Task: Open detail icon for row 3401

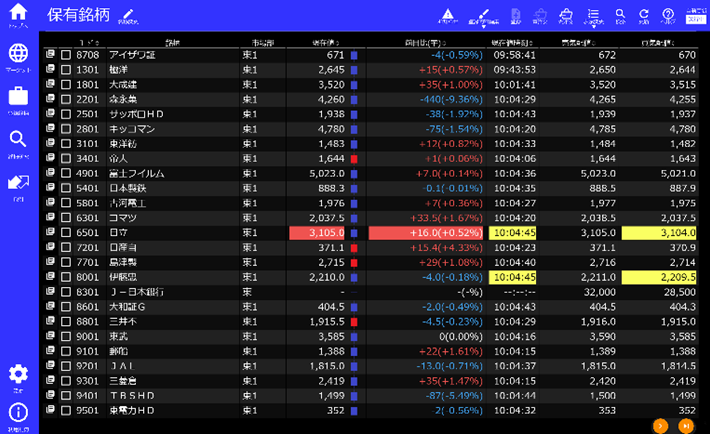Action: 50,158
